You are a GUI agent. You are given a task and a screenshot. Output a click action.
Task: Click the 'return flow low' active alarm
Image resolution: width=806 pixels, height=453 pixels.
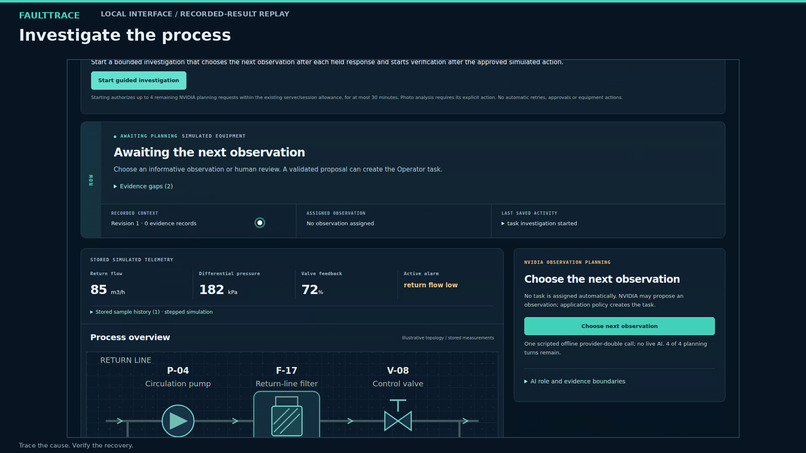pos(430,285)
